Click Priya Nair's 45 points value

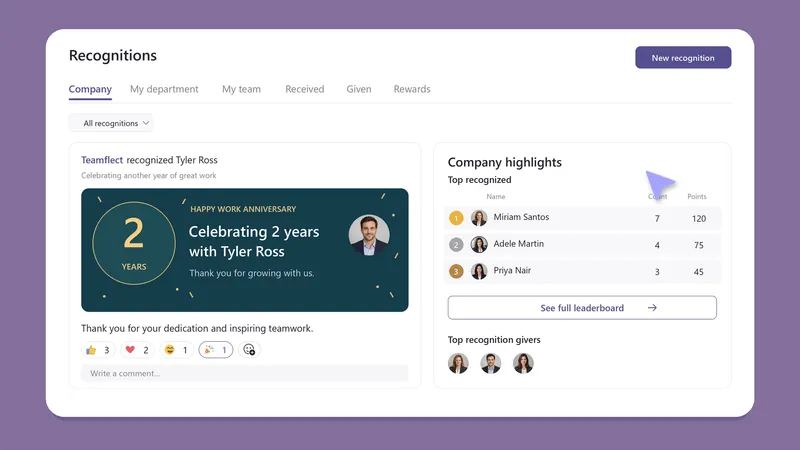[x=698, y=272]
